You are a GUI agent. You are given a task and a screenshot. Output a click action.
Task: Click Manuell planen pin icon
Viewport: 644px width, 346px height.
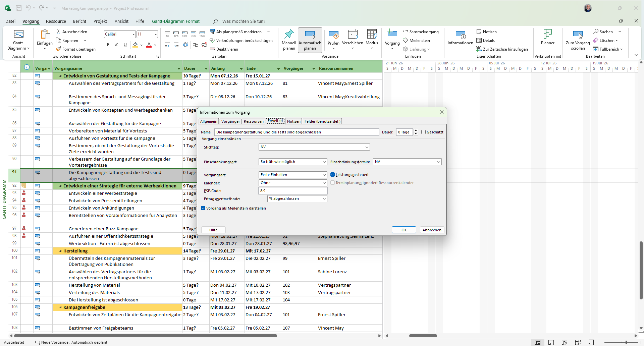point(289,34)
